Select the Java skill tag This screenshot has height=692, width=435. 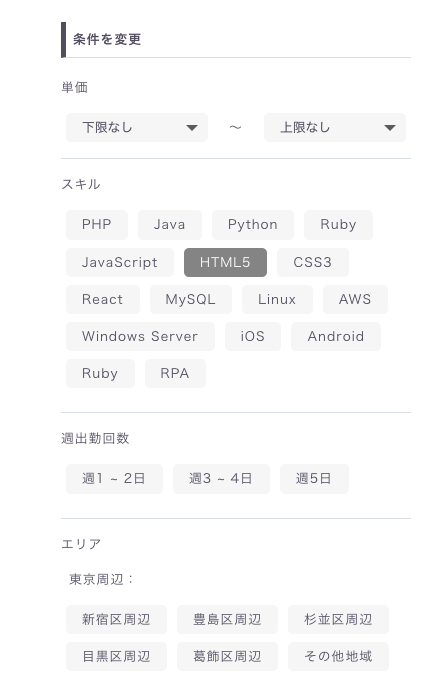point(169,225)
